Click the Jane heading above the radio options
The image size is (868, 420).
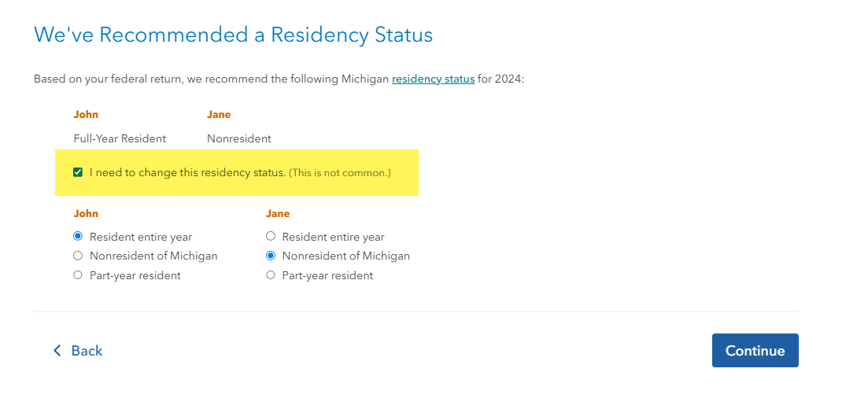[x=278, y=213]
